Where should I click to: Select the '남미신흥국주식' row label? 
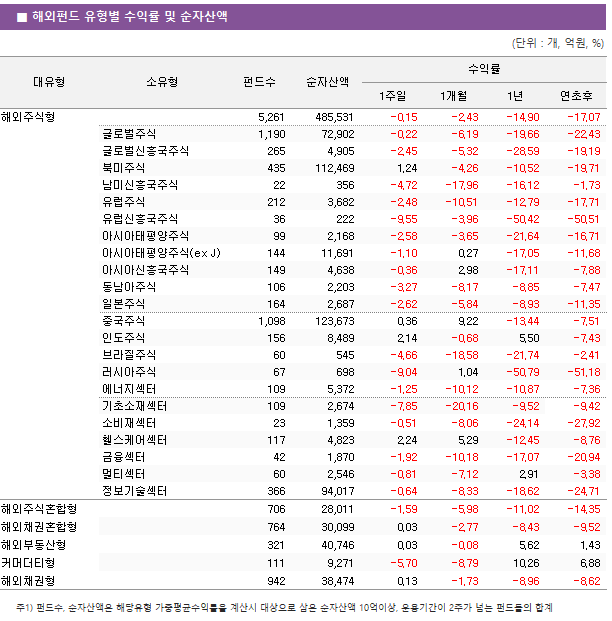140,185
